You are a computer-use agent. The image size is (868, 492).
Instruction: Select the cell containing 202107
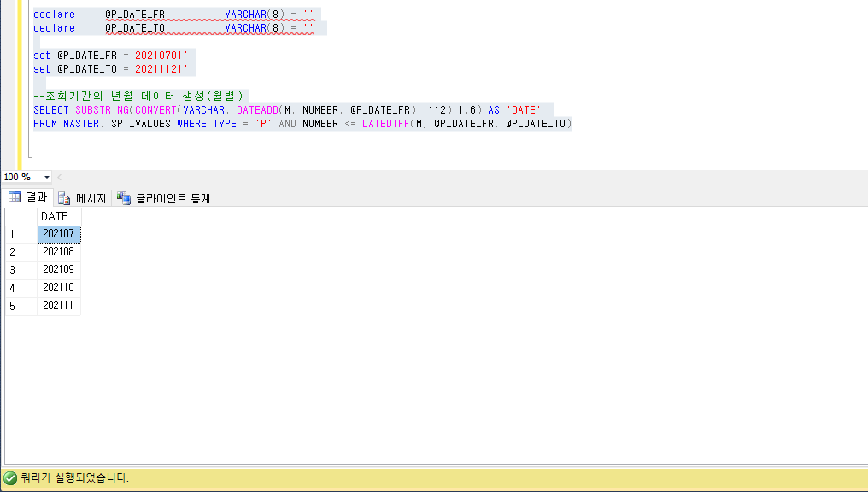pyautogui.click(x=58, y=234)
